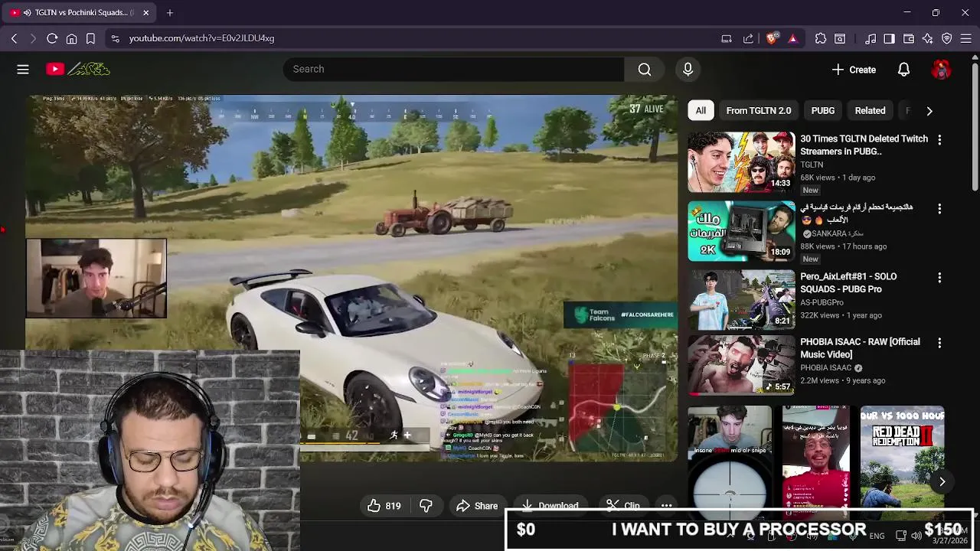Open more actions three-dot button under video
This screenshot has height=551, width=980.
pyautogui.click(x=666, y=506)
